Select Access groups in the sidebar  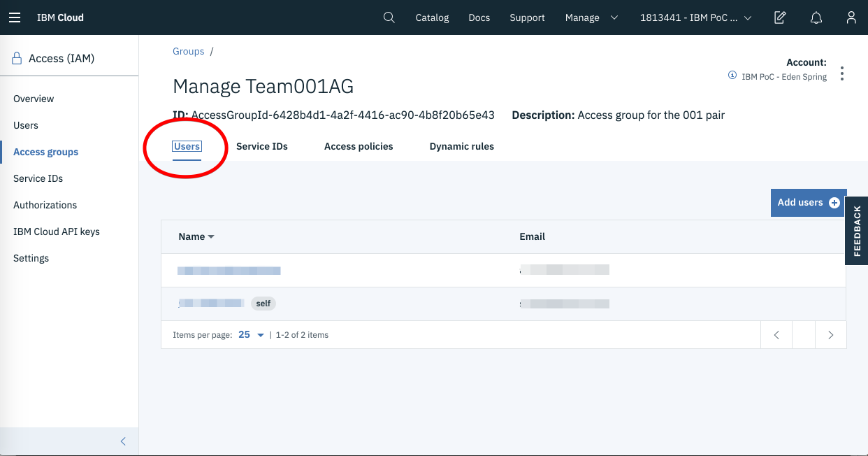click(46, 152)
